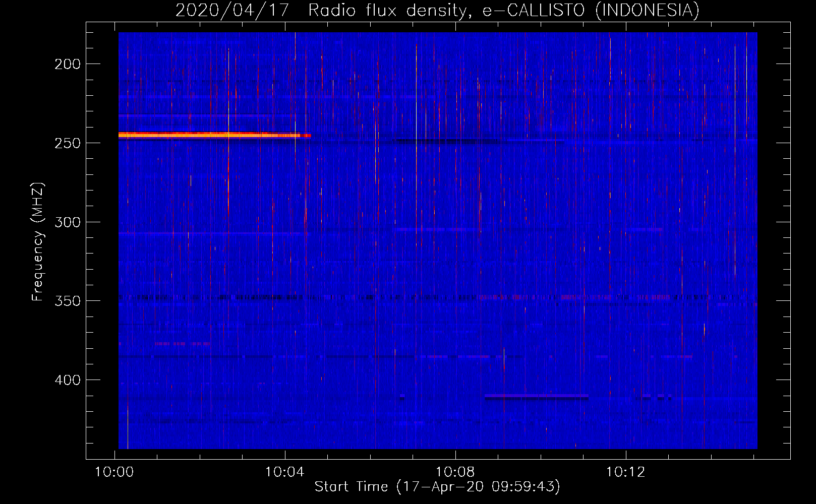
Task: Click the bright orange emission band near 245 MHz
Action: [214, 135]
